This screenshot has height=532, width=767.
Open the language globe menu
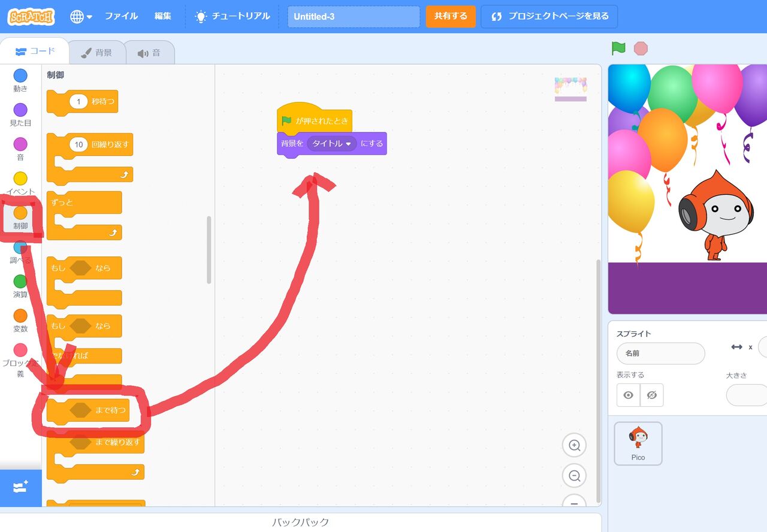coord(81,16)
